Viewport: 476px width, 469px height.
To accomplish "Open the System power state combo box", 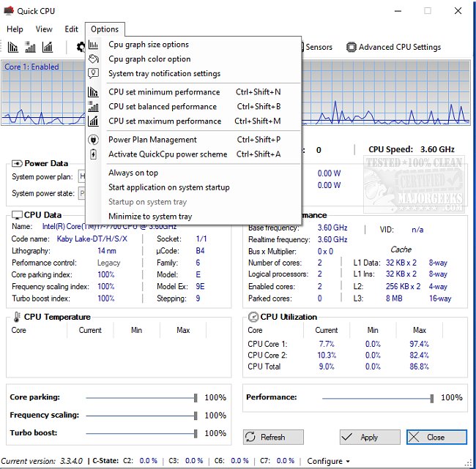I will pos(82,193).
